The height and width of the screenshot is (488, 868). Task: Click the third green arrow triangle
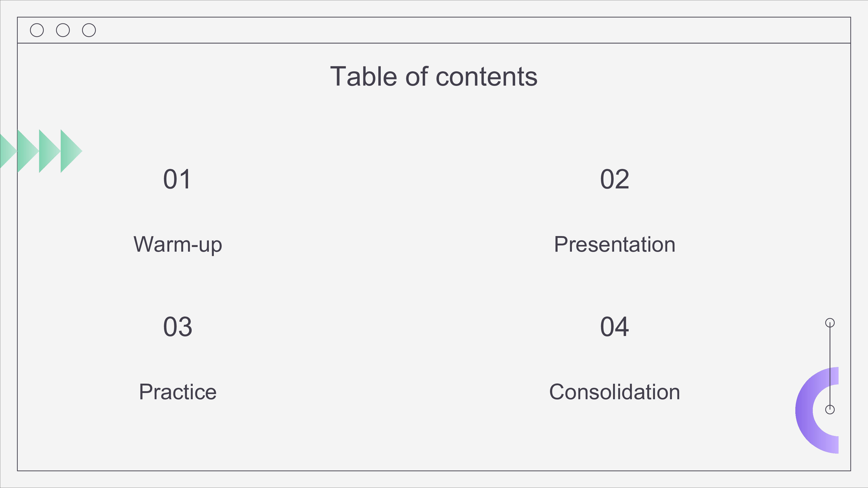[x=49, y=151]
